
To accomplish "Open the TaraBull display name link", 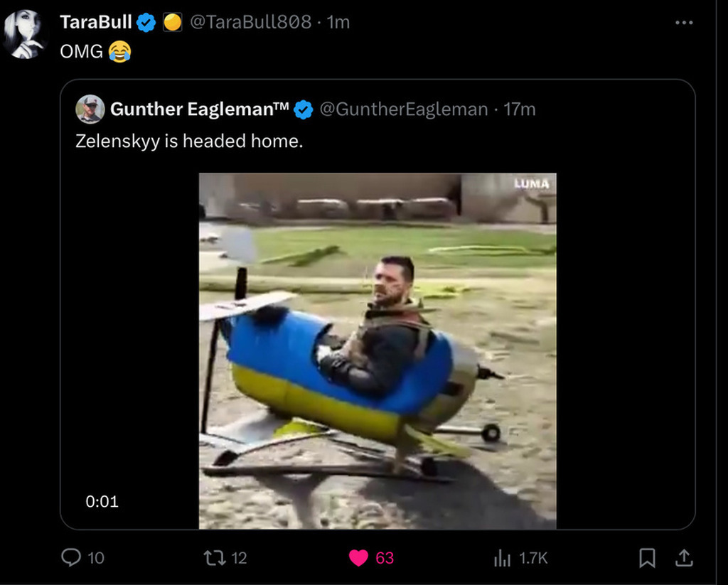I will pos(96,23).
